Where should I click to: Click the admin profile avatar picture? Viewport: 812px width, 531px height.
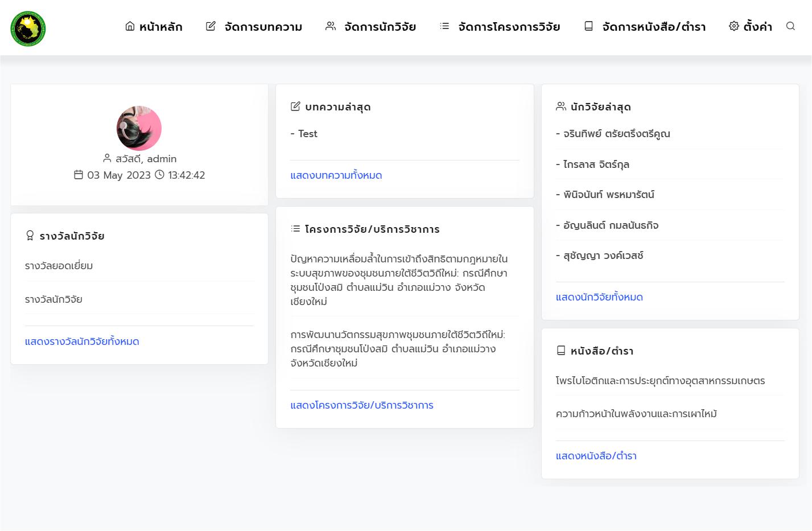139,128
